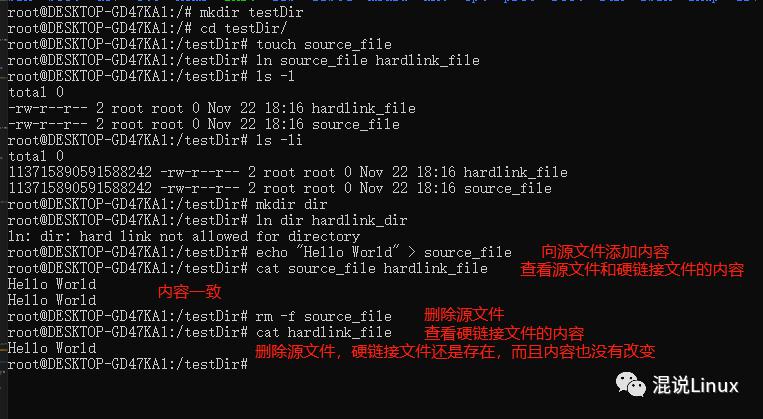Click the "ln source_file hardlink_file" command
The width and height of the screenshot is (763, 419).
click(368, 60)
